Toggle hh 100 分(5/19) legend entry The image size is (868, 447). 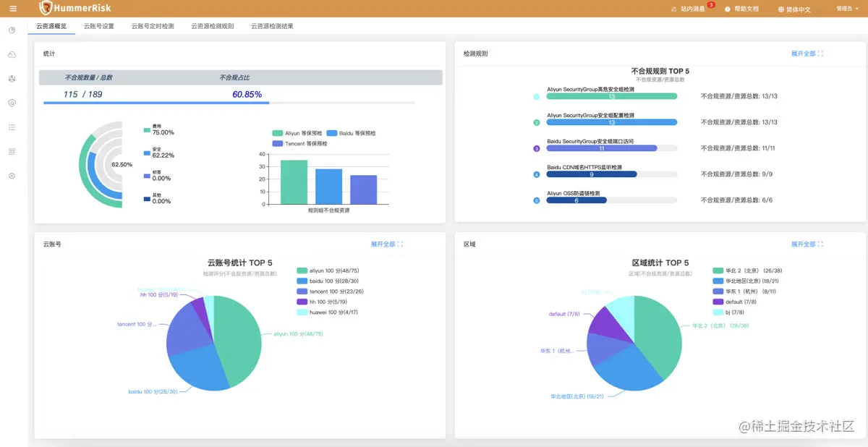(323, 302)
